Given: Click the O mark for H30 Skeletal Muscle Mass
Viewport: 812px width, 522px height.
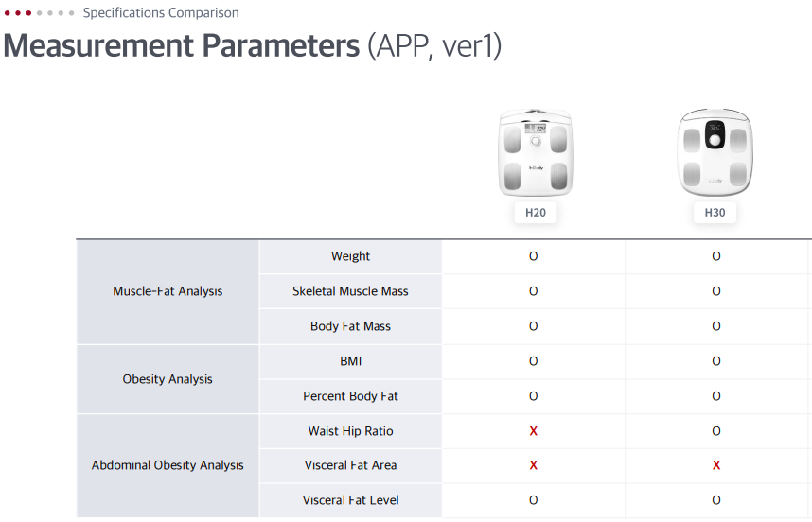Looking at the screenshot, I should point(716,291).
